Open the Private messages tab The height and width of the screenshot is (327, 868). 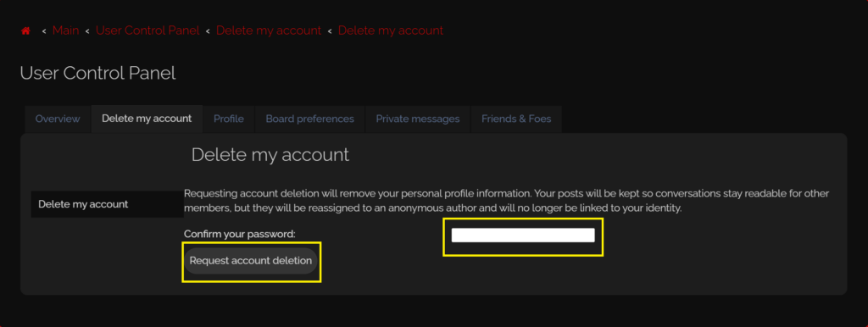pyautogui.click(x=417, y=119)
